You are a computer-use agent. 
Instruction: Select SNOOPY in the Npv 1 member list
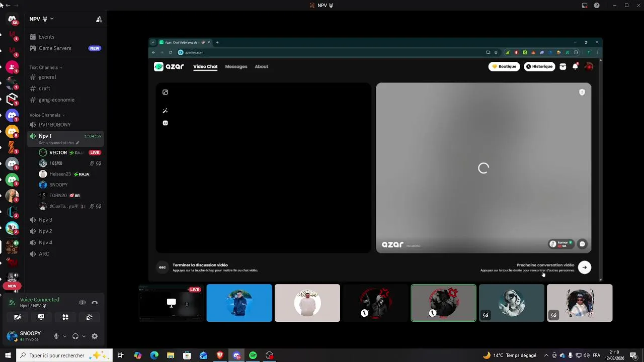point(70,185)
